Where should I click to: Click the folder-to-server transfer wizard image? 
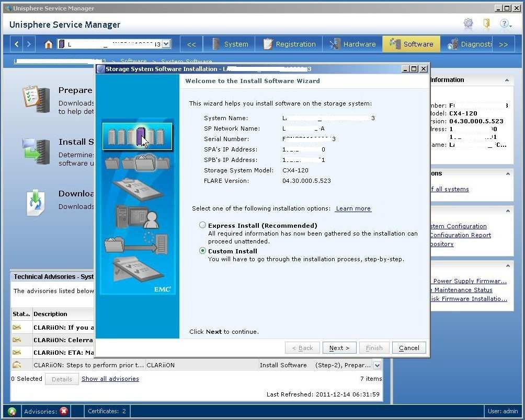tap(135, 243)
